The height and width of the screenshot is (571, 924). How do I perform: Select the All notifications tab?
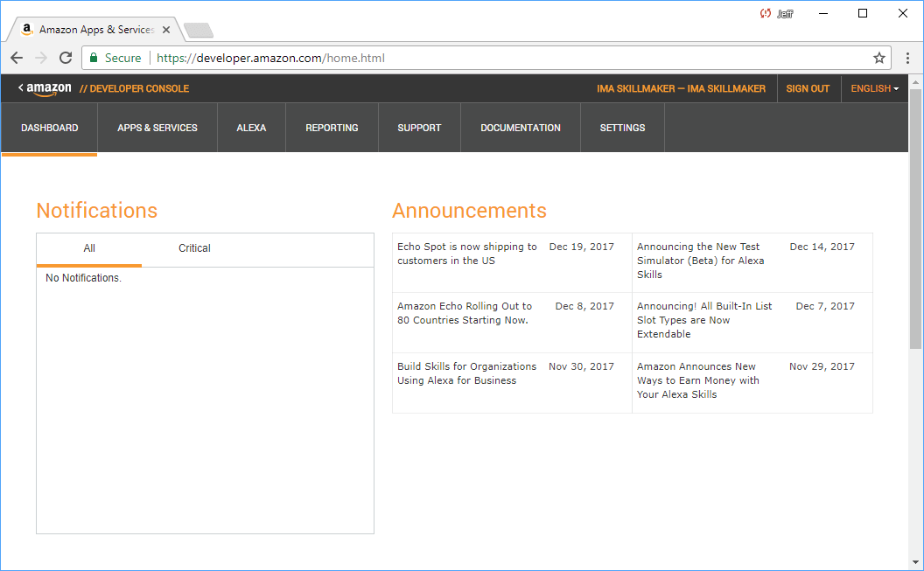[89, 248]
